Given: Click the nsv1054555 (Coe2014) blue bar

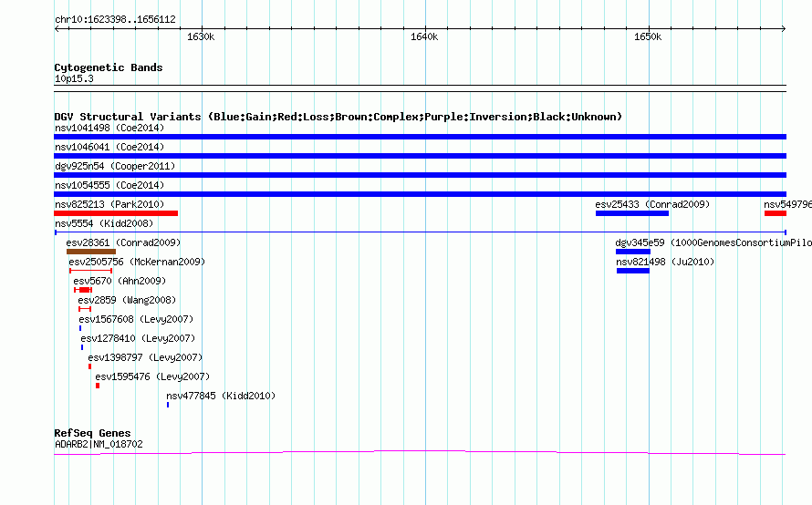Looking at the screenshot, I should (420, 194).
